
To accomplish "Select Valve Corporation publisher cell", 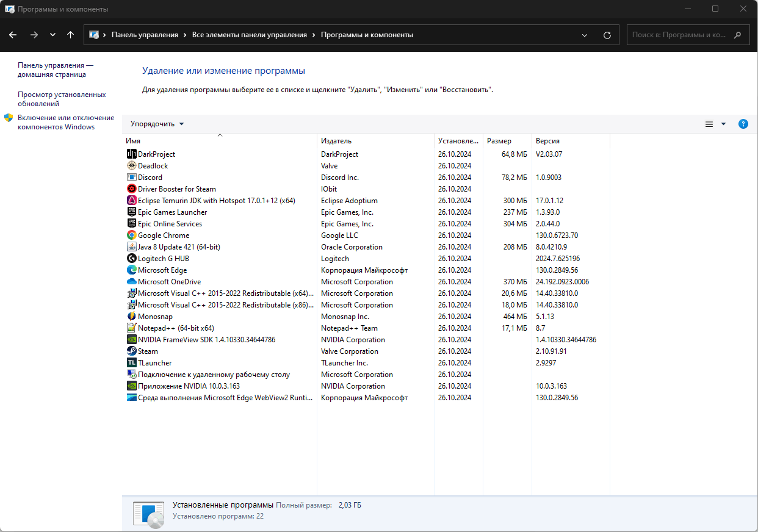I will 350,351.
